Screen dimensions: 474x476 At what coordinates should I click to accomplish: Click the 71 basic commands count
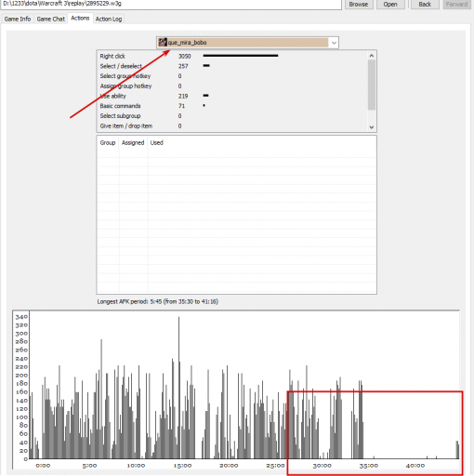tap(181, 106)
